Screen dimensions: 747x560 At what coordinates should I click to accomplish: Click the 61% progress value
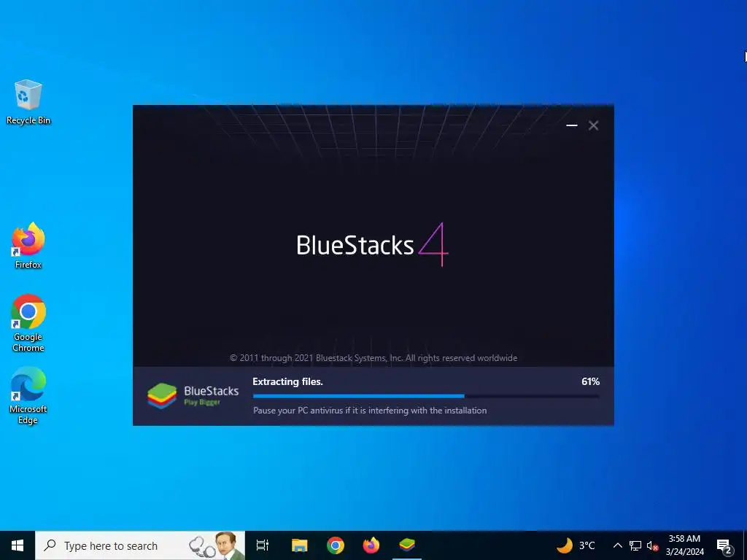(590, 381)
